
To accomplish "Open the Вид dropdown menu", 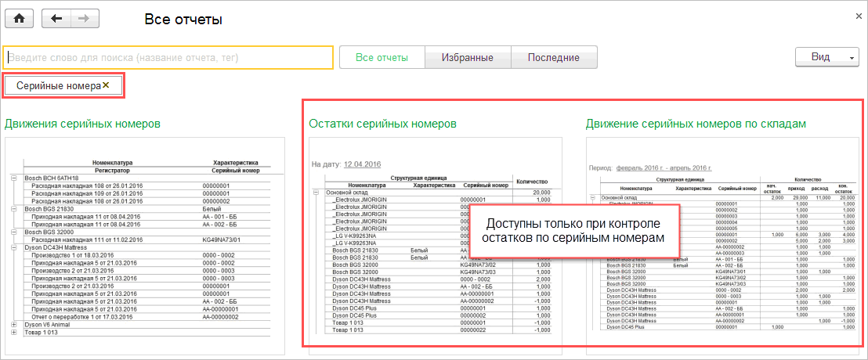I will click(x=827, y=57).
